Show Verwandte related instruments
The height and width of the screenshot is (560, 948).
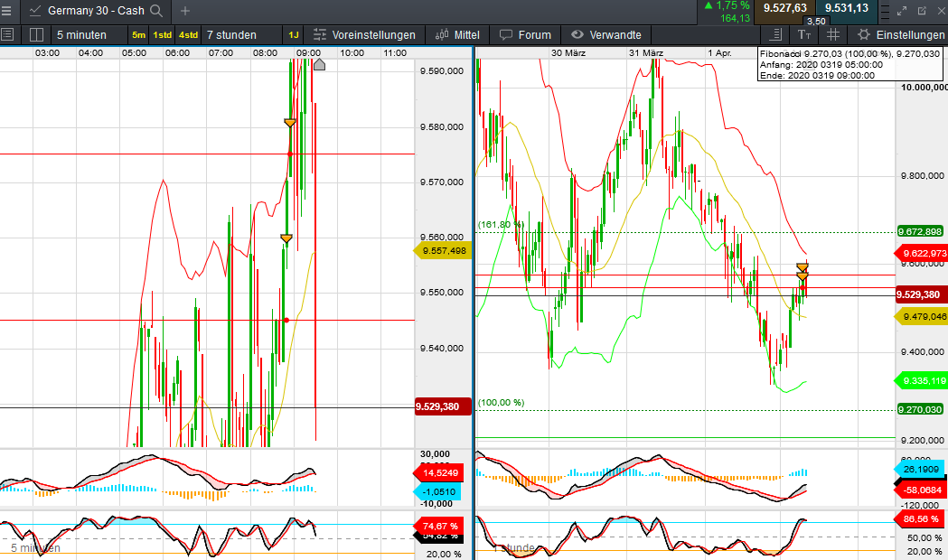[x=606, y=35]
